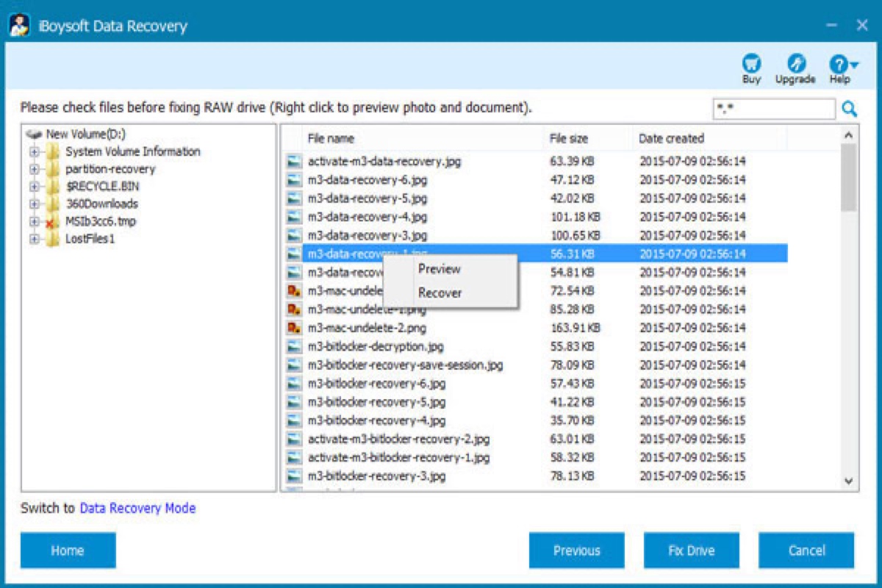Click the file list vertical scrollbar thumb

848,178
